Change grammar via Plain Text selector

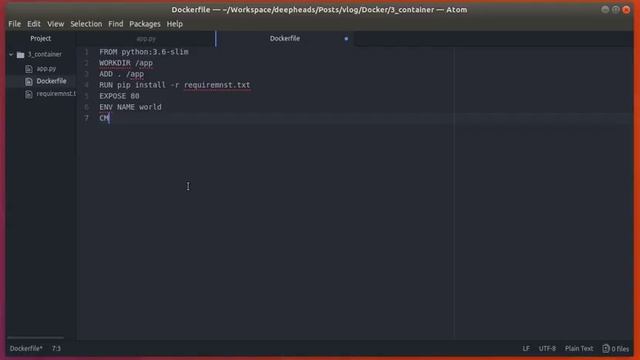tap(579, 349)
